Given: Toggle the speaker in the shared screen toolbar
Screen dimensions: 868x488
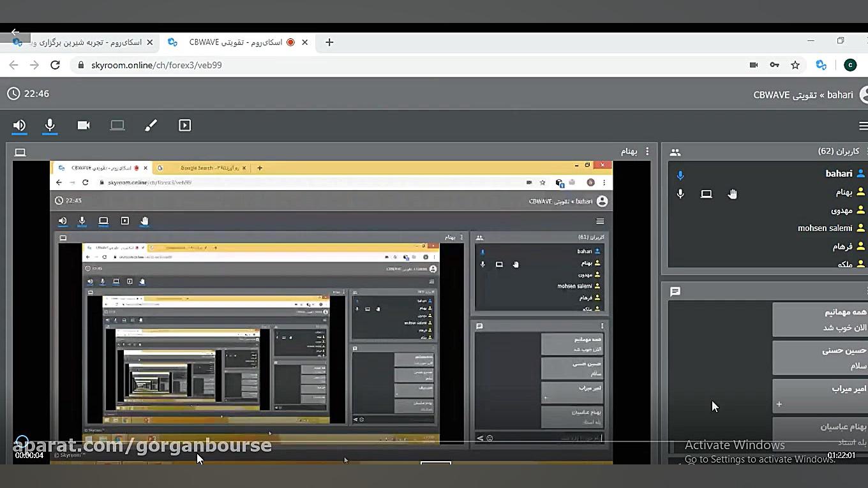Looking at the screenshot, I should [63, 221].
